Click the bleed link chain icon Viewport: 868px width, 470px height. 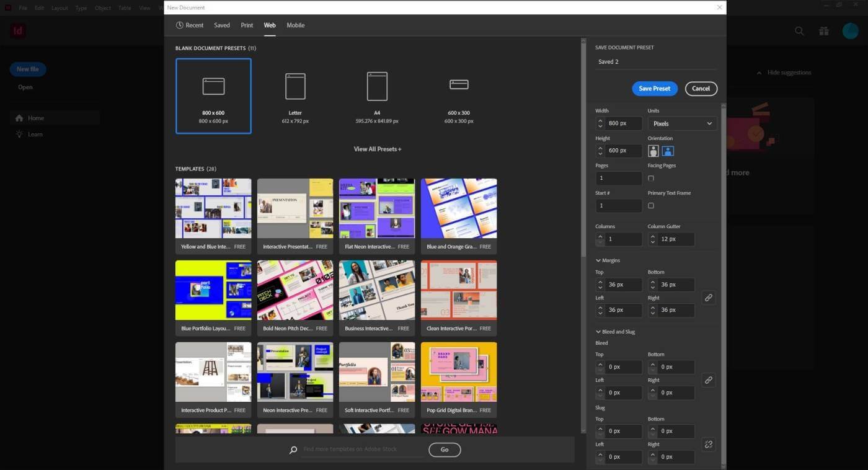[x=709, y=380]
